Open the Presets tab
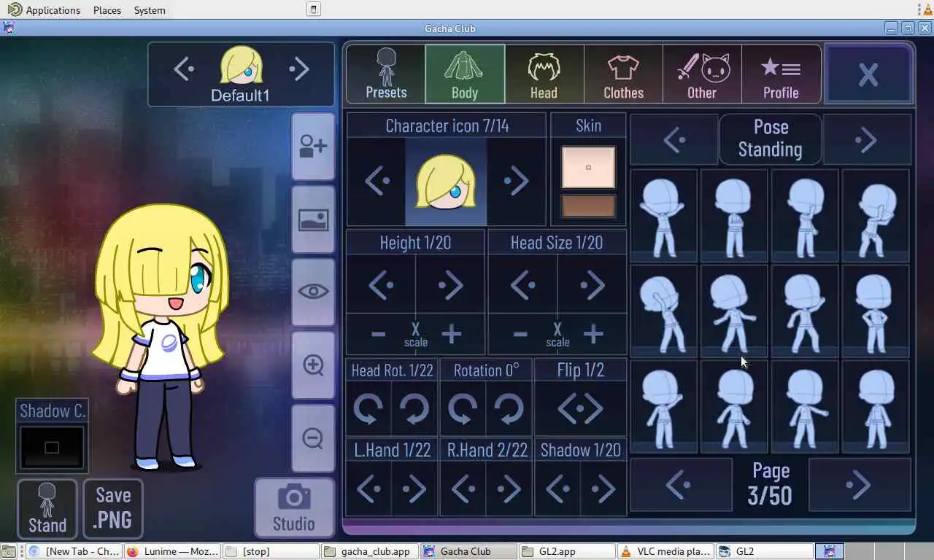The width and height of the screenshot is (934, 560). 385,74
